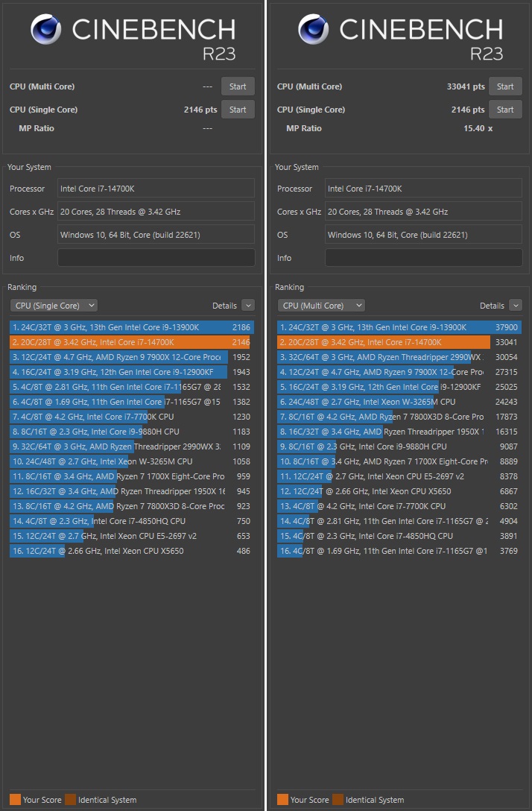Select Xeon E5-2697 v2 row scoring 653
This screenshot has width=532, height=811.
131,537
